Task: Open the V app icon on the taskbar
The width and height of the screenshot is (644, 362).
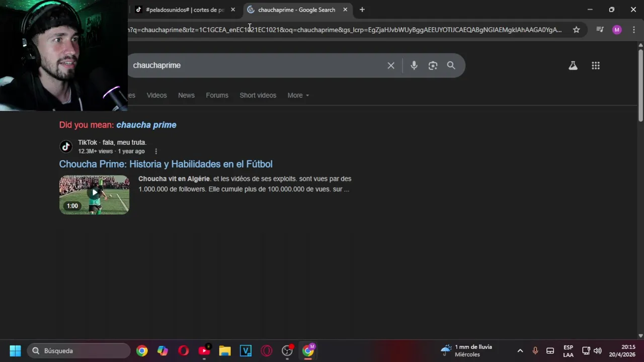Action: pos(246,350)
